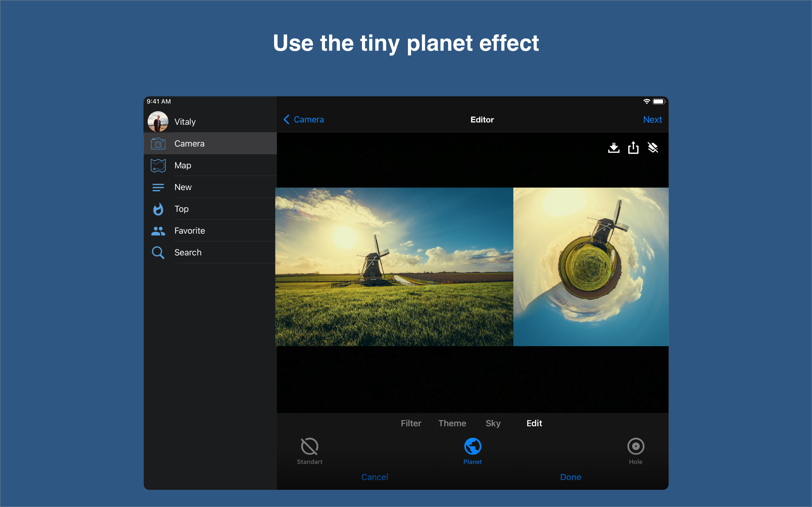Viewport: 812px width, 507px height.
Task: Switch to the Theme tab
Action: click(452, 423)
